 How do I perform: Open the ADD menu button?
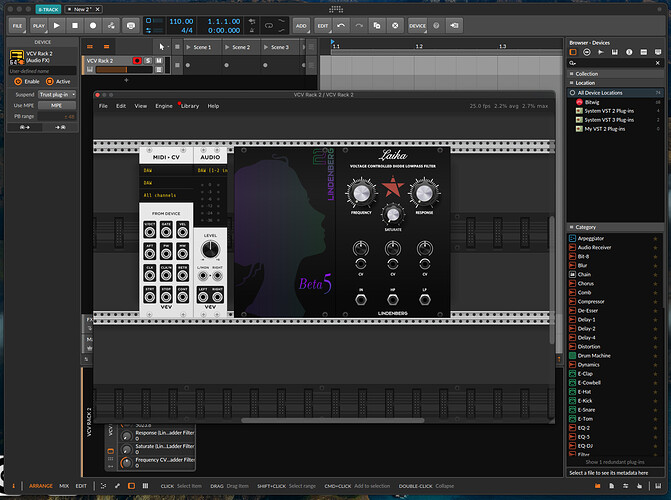click(x=301, y=26)
